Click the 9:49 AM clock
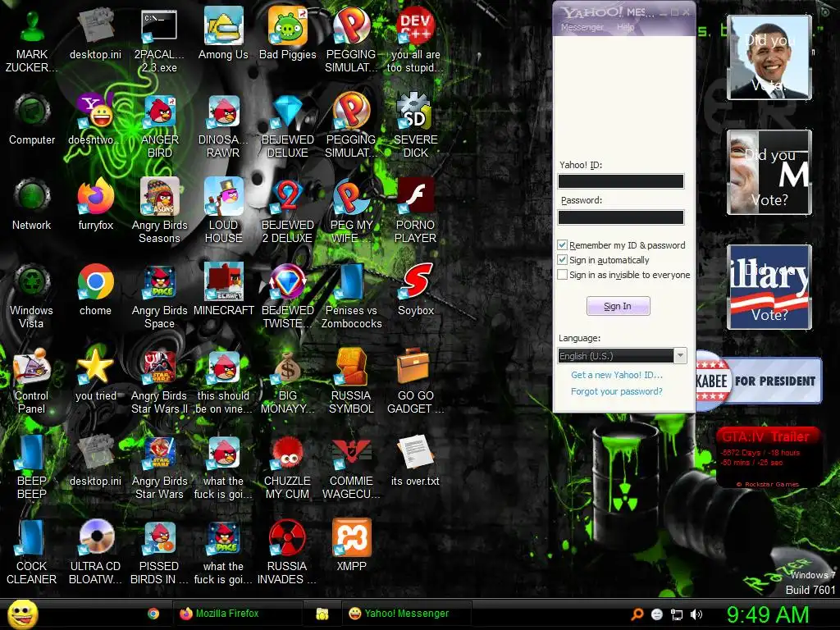 click(x=768, y=614)
